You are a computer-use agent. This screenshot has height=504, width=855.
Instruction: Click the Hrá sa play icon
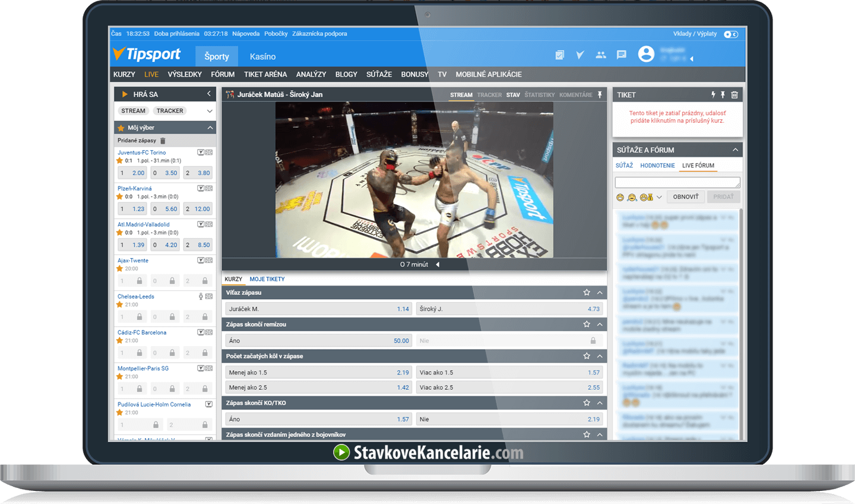pyautogui.click(x=125, y=94)
